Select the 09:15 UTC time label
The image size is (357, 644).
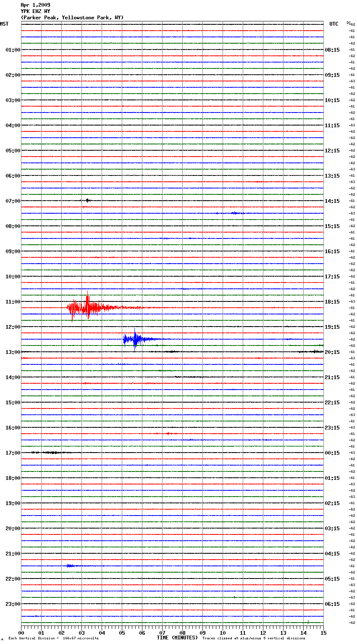tap(332, 75)
